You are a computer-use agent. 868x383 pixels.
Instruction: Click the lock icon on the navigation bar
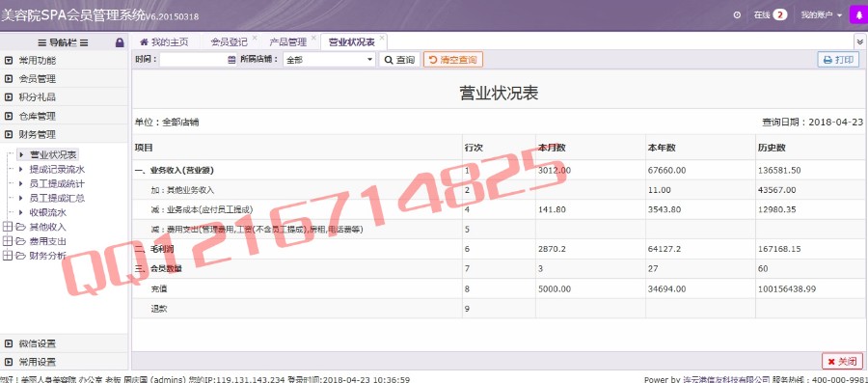point(120,42)
